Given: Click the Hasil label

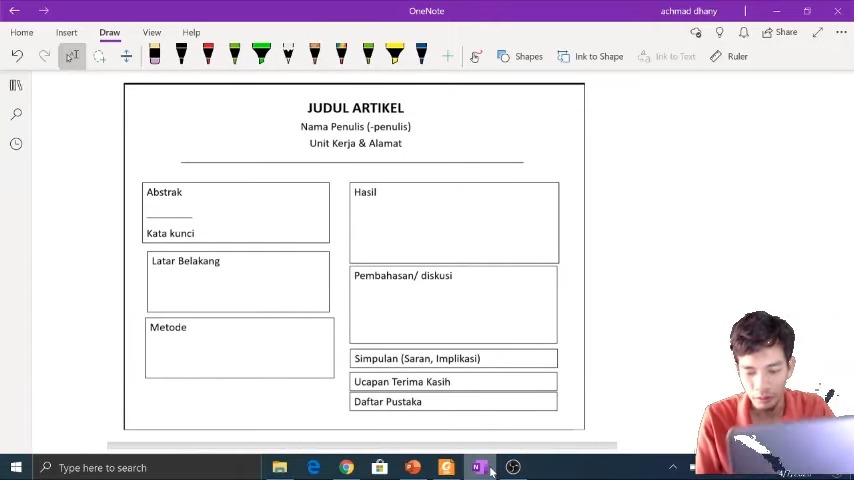Looking at the screenshot, I should click(365, 192).
